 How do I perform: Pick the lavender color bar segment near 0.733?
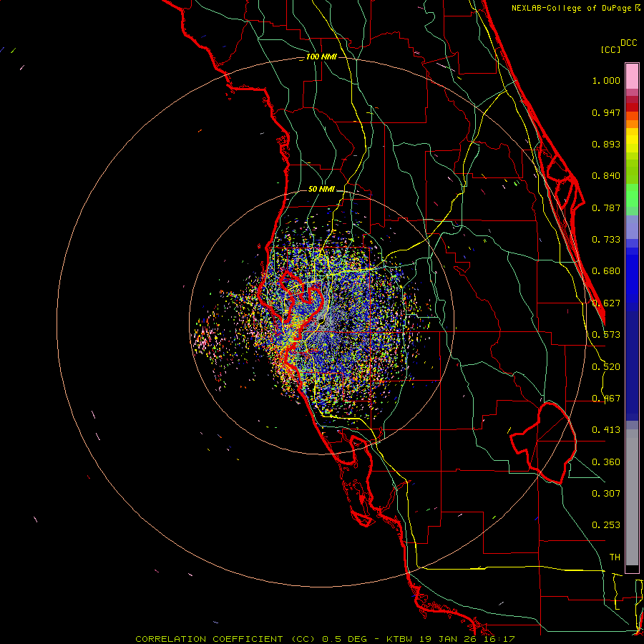pos(632,228)
